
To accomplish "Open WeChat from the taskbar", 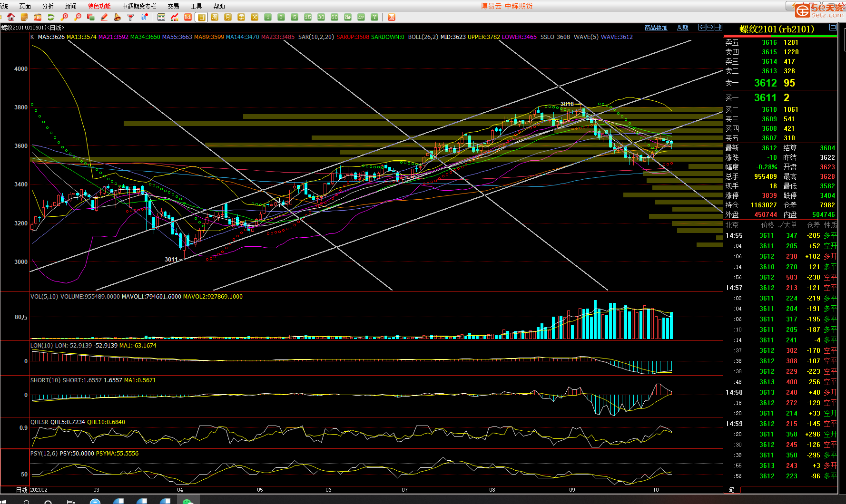I will [188, 501].
